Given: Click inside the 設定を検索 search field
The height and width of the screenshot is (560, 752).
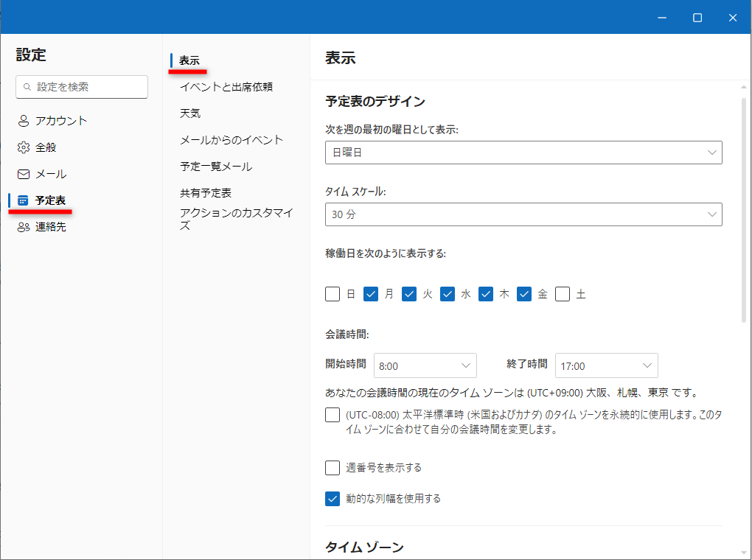Looking at the screenshot, I should coord(81,86).
